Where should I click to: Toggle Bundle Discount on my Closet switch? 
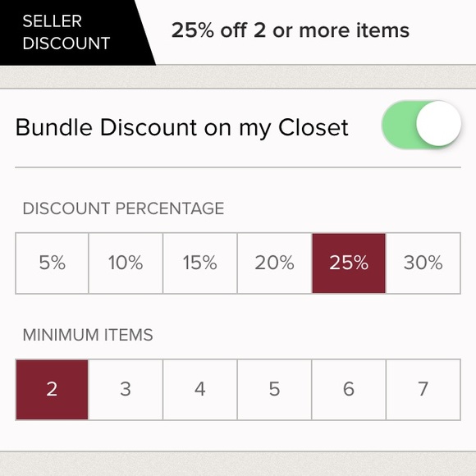421,124
